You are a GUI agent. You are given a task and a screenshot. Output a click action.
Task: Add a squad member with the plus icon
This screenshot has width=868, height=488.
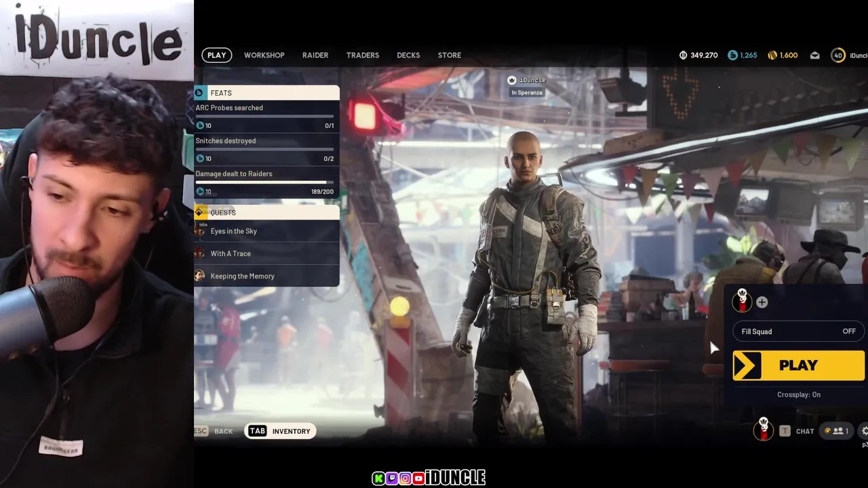(762, 302)
